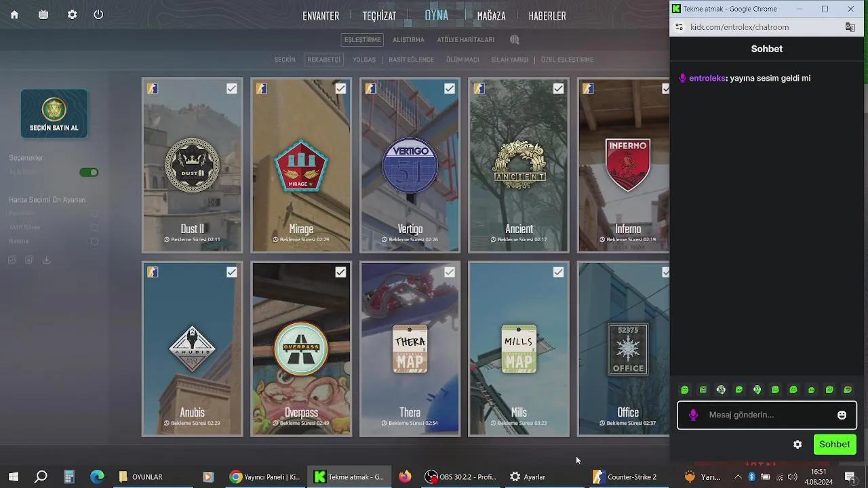Image resolution: width=868 pixels, height=488 pixels.
Task: Open site info icon left of kick.com URL
Action: point(679,27)
